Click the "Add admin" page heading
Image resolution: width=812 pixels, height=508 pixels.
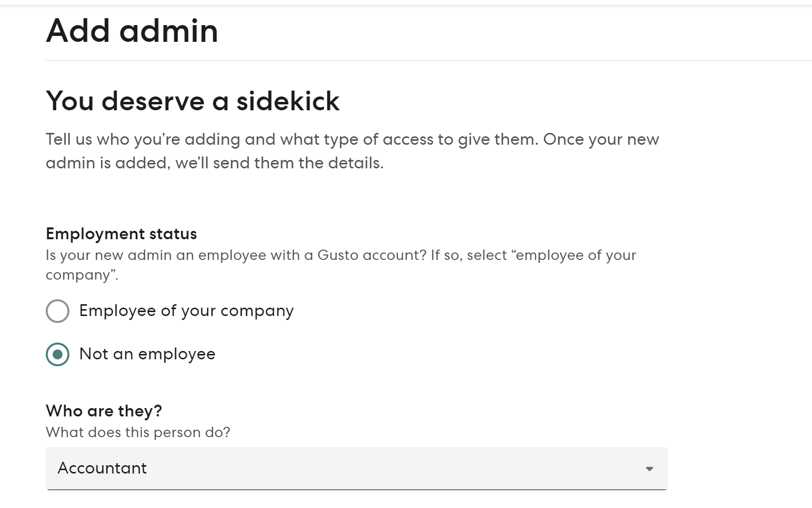click(132, 31)
